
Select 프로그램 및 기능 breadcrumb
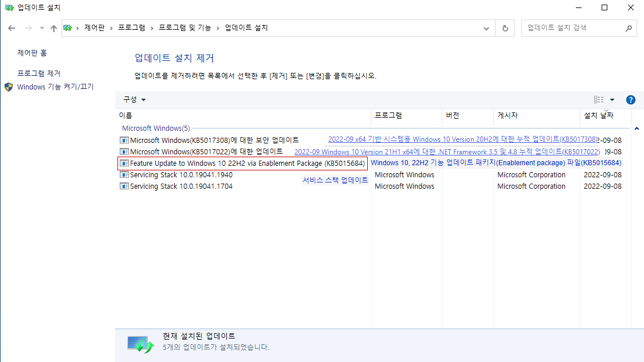185,28
